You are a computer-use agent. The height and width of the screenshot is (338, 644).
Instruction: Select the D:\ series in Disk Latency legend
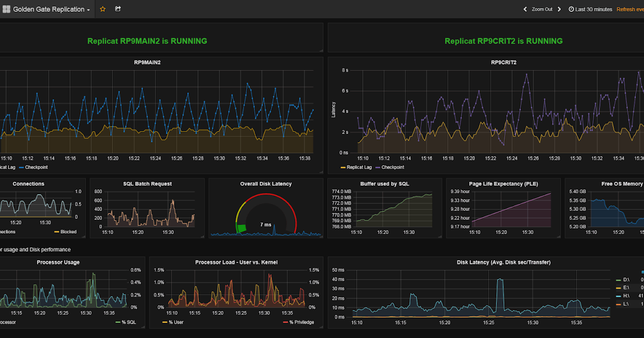(x=627, y=278)
